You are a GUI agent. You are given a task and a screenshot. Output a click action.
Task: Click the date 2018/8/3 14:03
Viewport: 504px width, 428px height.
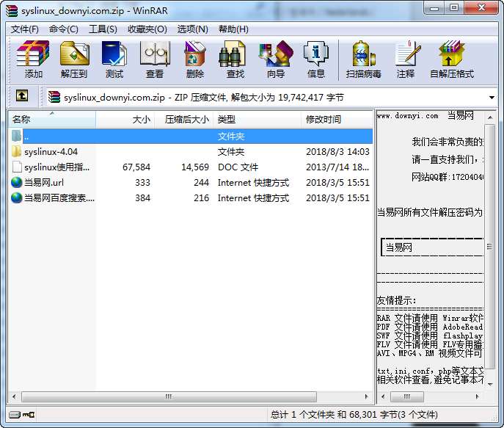pos(337,152)
